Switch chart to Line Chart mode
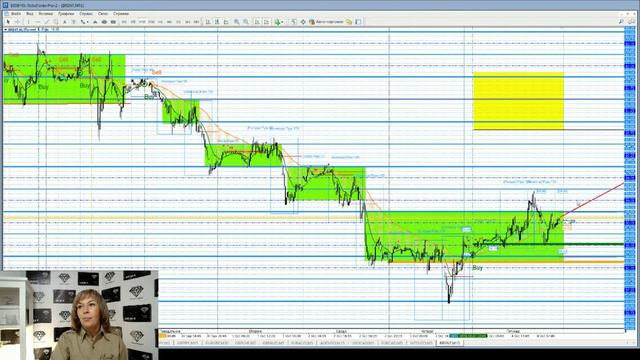This screenshot has width=640, height=360. pos(226,22)
